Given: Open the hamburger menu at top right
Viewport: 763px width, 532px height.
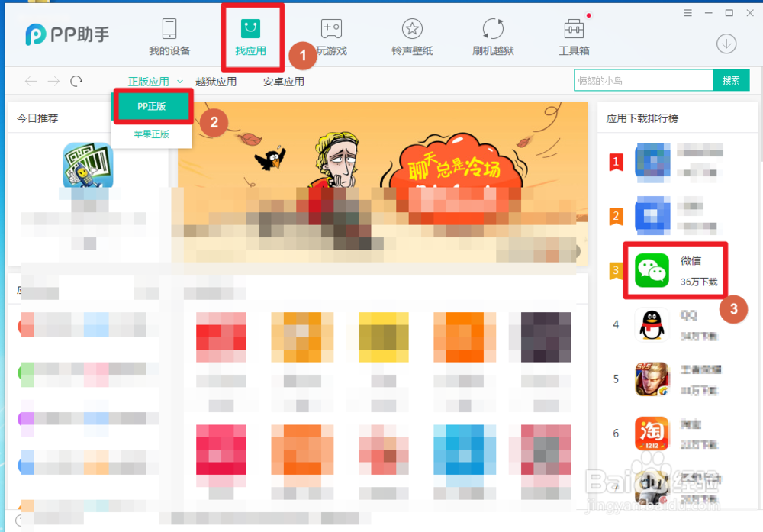Looking at the screenshot, I should [687, 12].
